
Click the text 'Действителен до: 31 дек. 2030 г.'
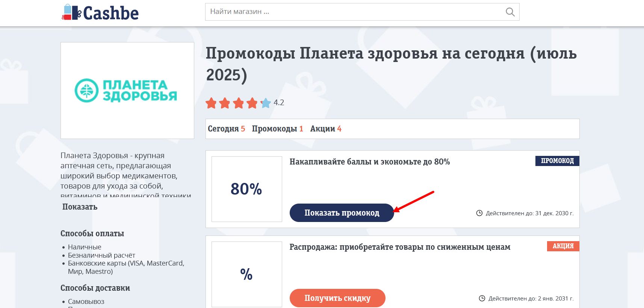click(x=529, y=213)
